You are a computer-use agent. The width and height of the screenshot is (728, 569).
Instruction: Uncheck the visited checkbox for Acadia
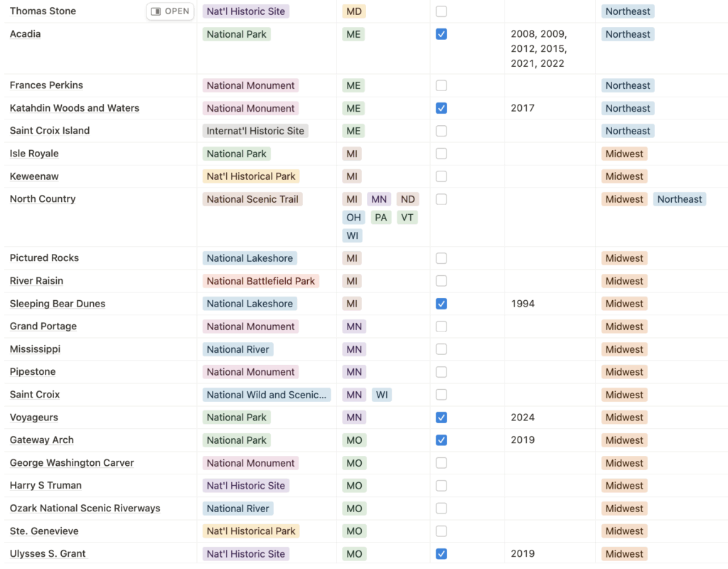click(441, 33)
